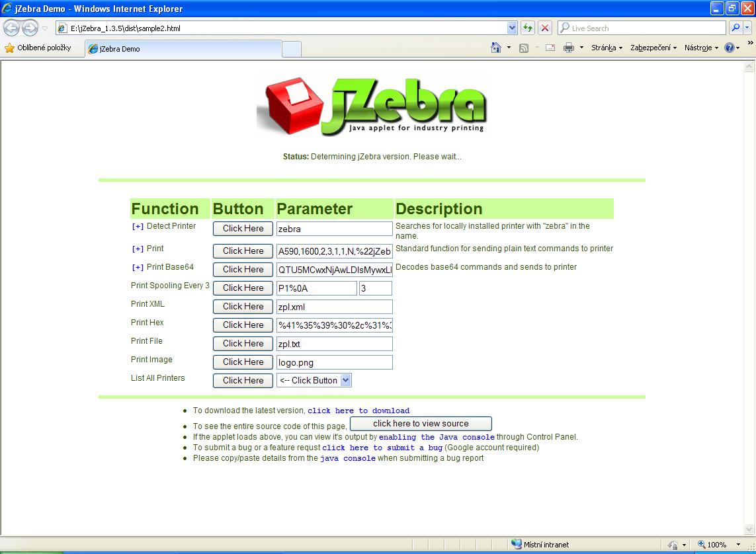Follow the 'click here to download' link
The height and width of the screenshot is (554, 756).
coord(358,411)
